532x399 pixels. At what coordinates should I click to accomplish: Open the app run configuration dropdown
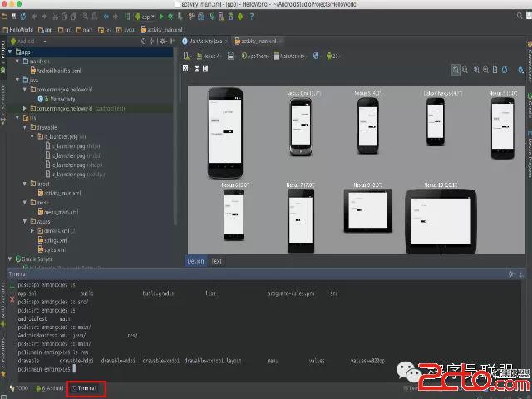[147, 17]
